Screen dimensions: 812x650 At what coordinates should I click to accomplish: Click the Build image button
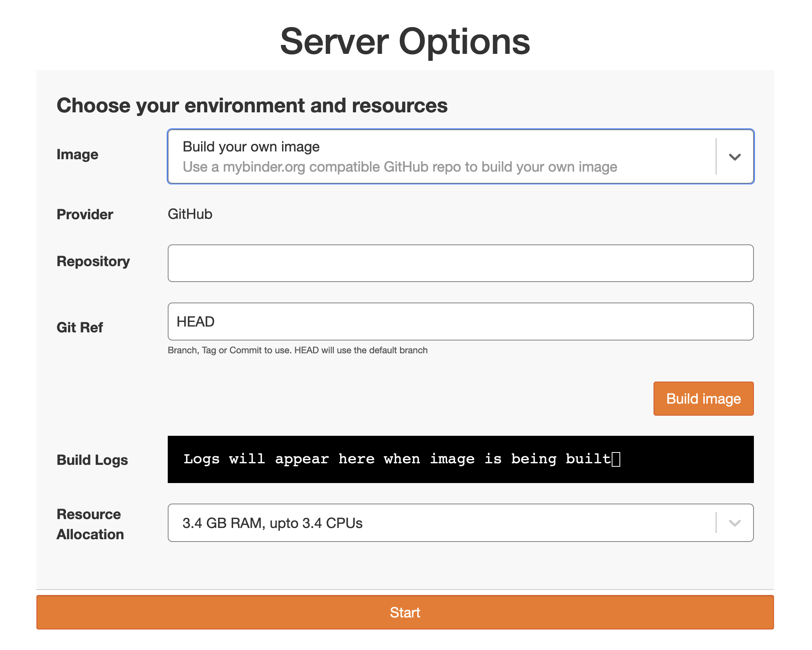point(703,398)
